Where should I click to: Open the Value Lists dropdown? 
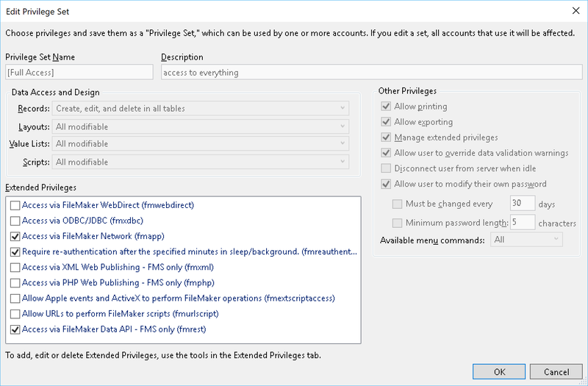[x=201, y=143]
